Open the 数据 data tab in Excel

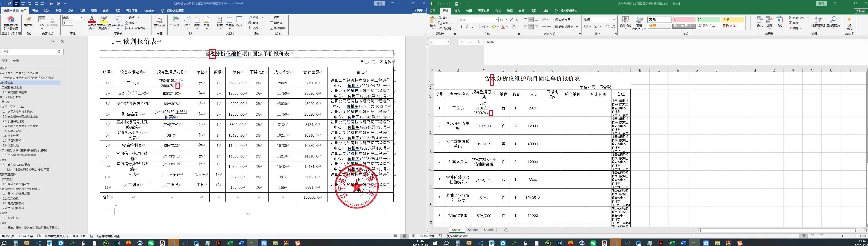coord(510,11)
